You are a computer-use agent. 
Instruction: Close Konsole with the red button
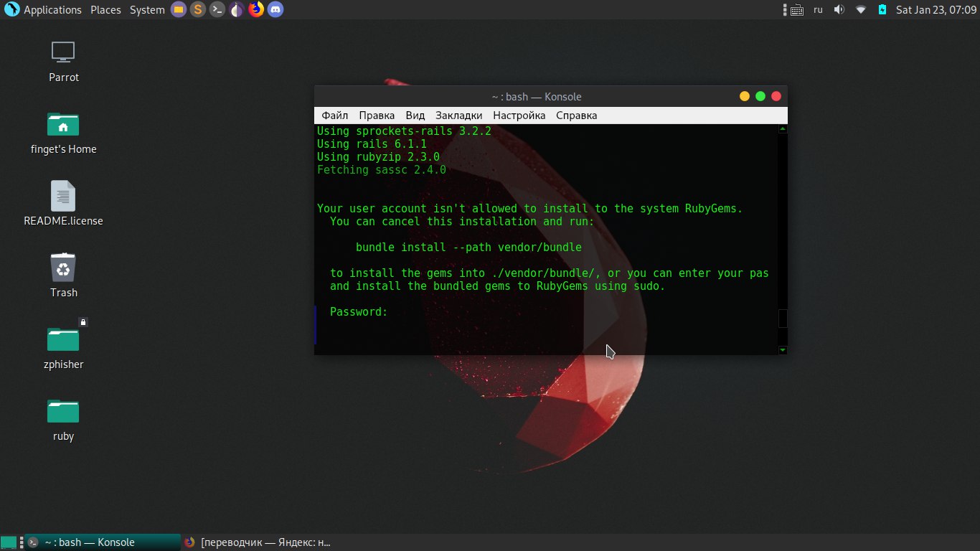click(776, 96)
